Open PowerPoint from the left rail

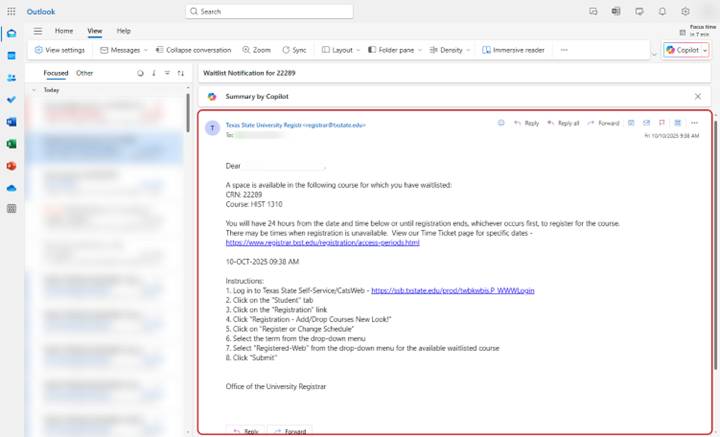pyautogui.click(x=11, y=166)
